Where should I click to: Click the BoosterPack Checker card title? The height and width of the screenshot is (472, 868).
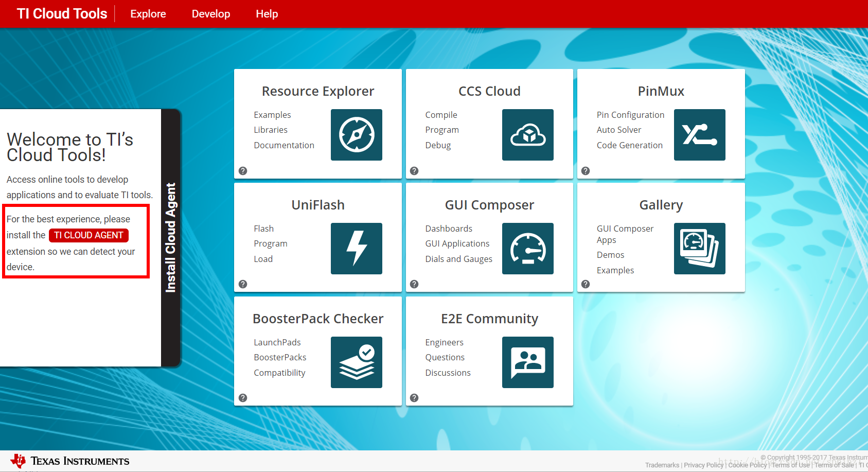point(318,319)
